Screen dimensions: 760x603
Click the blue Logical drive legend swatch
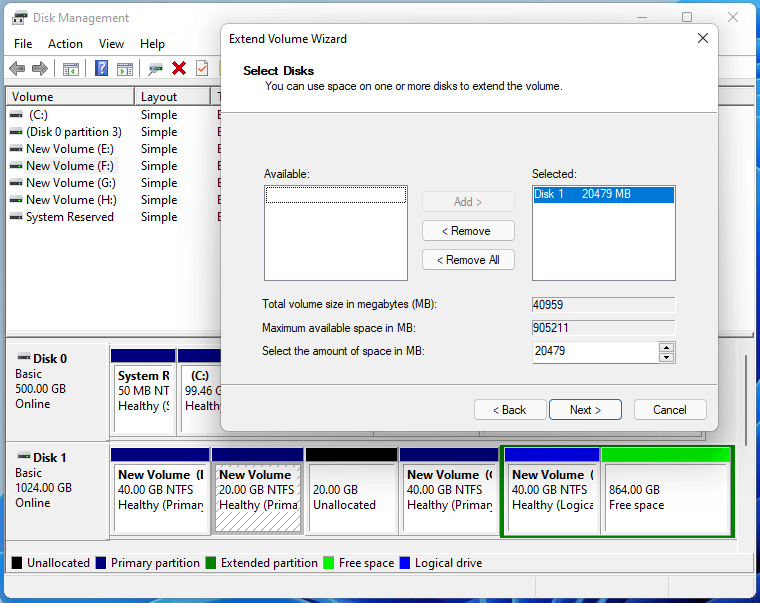pyautogui.click(x=405, y=563)
